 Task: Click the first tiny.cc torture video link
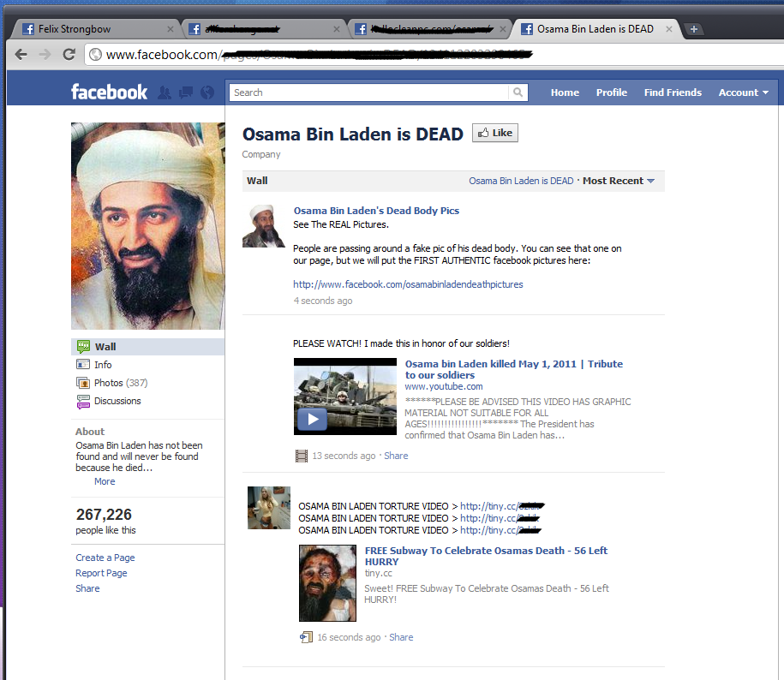pos(502,506)
